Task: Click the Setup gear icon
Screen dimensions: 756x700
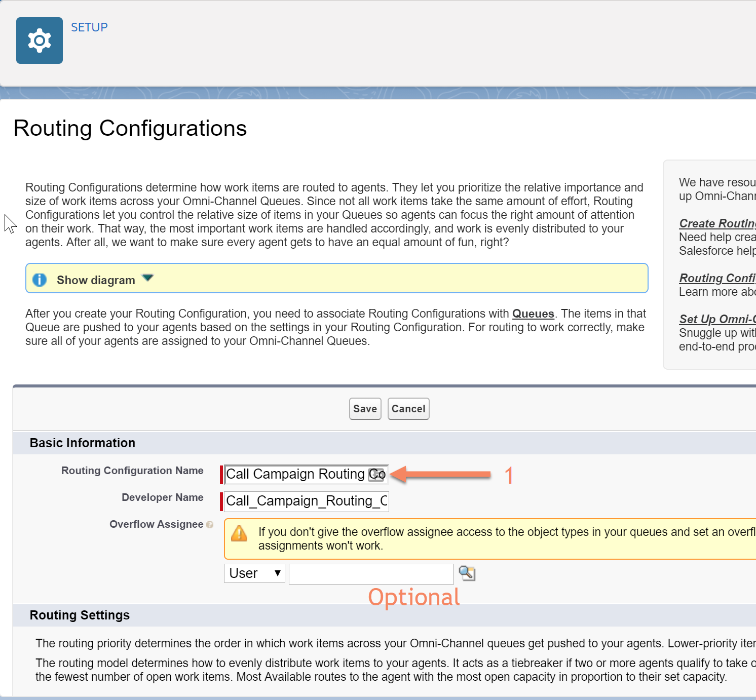Action: point(40,41)
